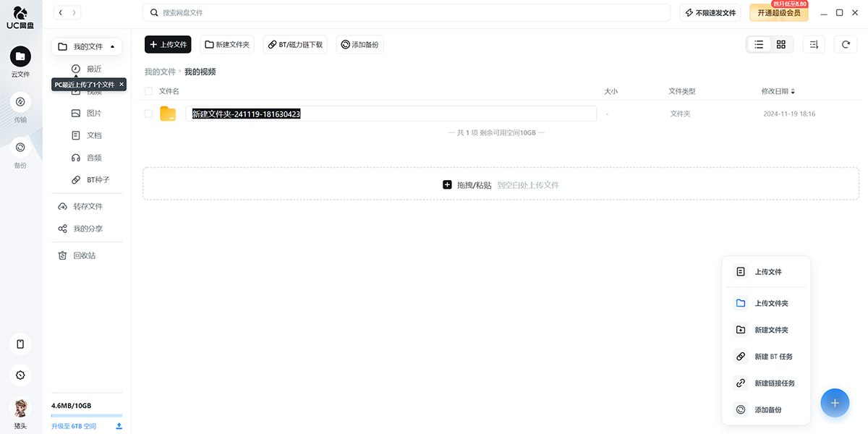Check the box for the new folder row
The image size is (868, 434).
click(148, 114)
